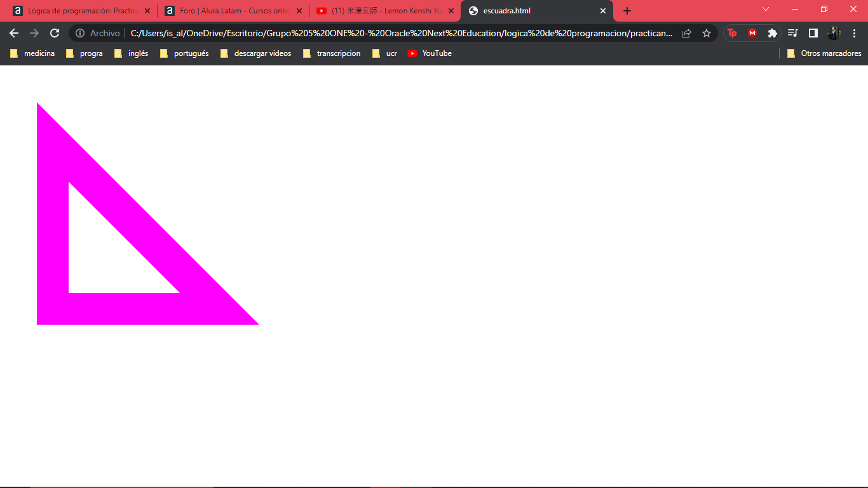The width and height of the screenshot is (868, 488).
Task: Open the site info icon beside Archivo
Action: 80,33
